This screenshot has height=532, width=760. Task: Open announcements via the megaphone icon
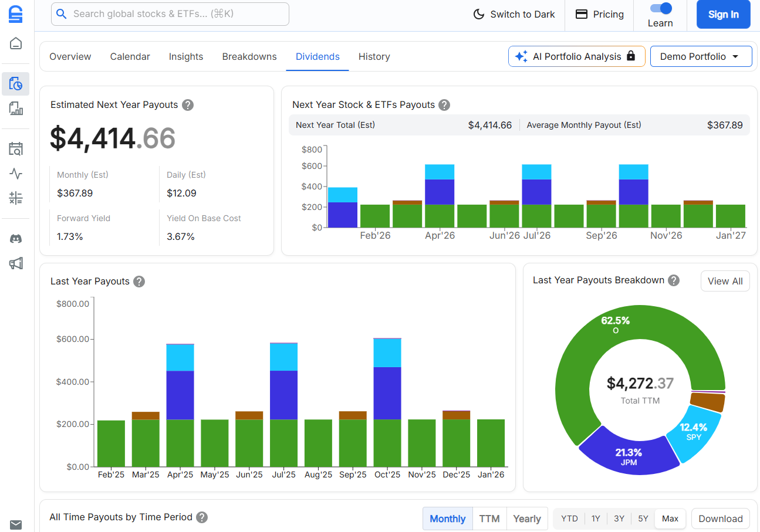[15, 263]
